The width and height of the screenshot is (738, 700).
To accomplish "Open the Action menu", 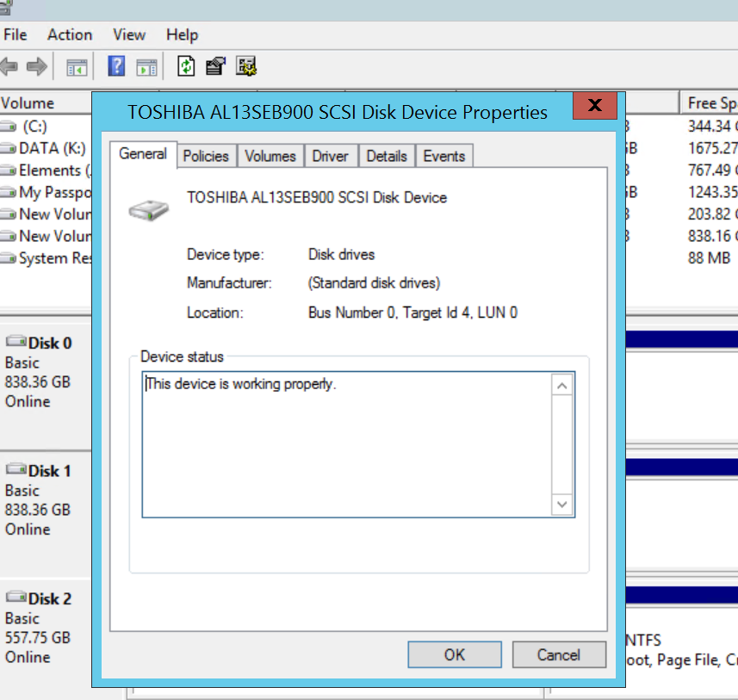I will click(70, 35).
